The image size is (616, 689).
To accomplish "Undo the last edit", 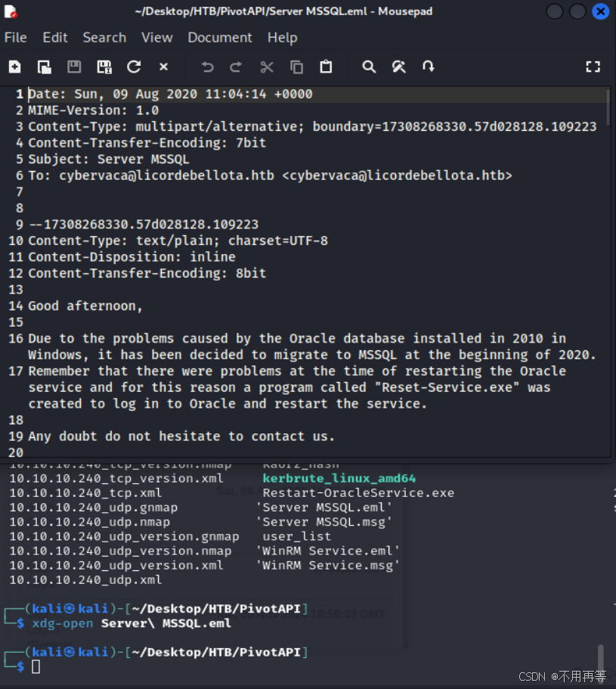I will point(207,67).
